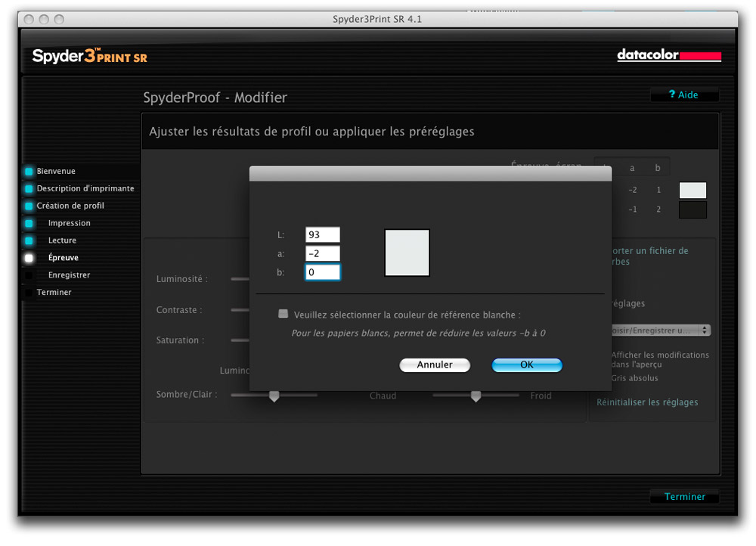
Task: Click the white indicator beside Épreuve
Action: click(x=29, y=258)
